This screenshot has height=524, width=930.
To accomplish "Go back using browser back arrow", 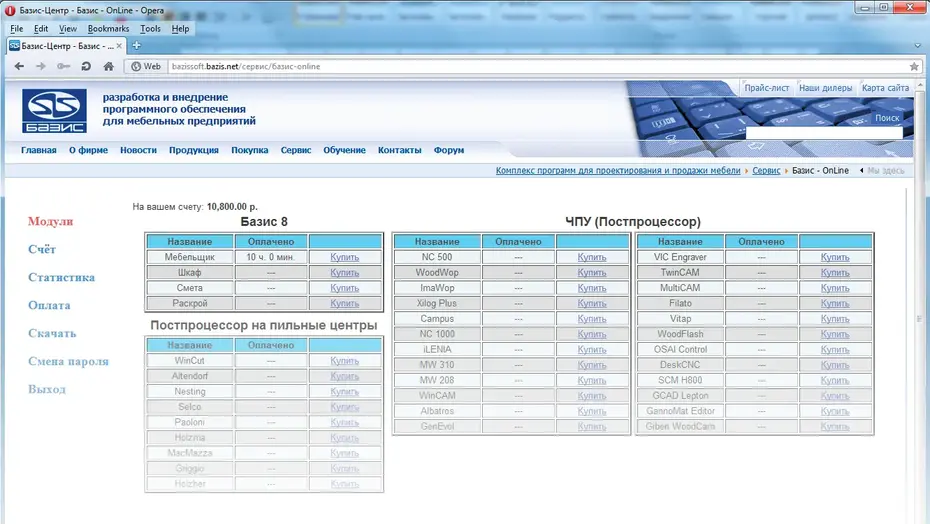I will click(19, 66).
